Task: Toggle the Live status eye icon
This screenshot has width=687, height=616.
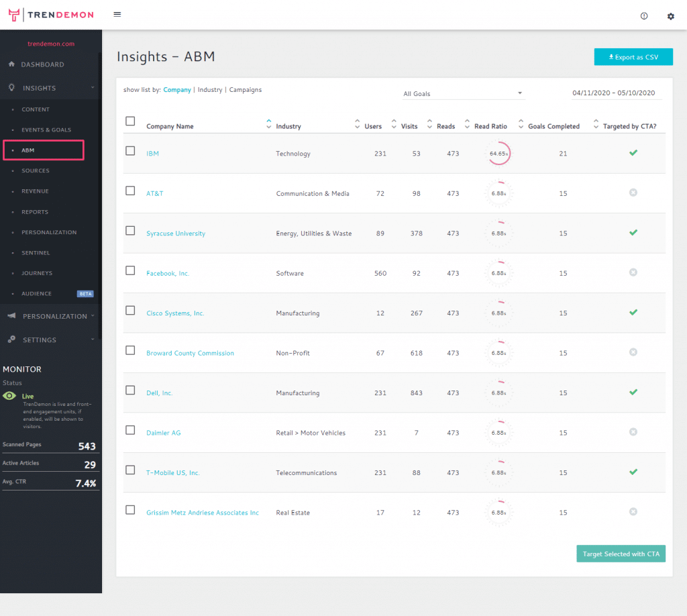Action: pos(9,396)
